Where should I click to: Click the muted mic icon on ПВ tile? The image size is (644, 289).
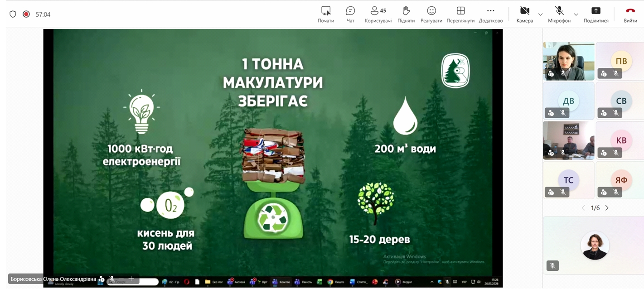616,73
